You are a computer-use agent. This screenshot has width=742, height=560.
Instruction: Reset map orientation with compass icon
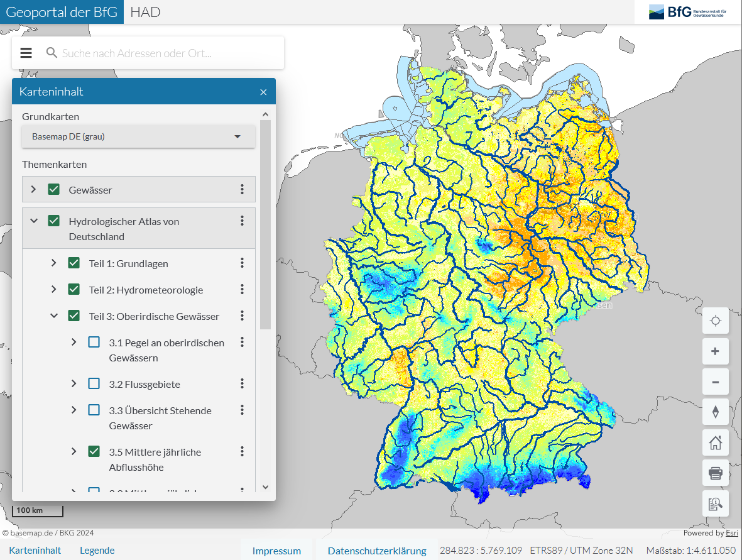[x=715, y=412]
